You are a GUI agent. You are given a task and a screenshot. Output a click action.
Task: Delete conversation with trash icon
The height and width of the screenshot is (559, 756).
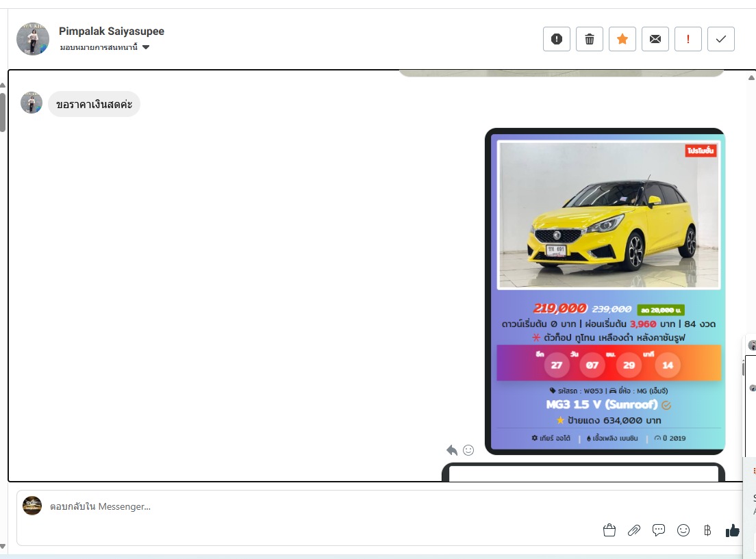click(x=589, y=39)
